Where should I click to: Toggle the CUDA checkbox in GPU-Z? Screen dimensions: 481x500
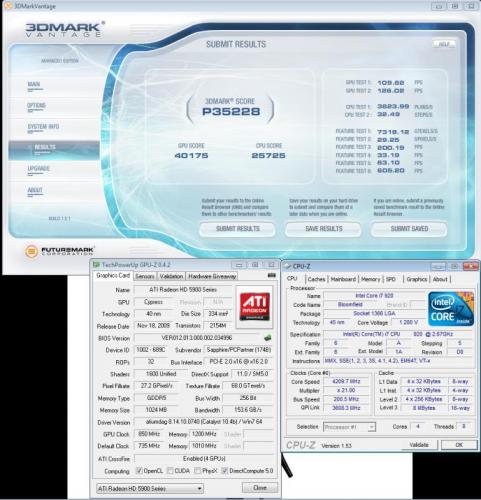170,471
